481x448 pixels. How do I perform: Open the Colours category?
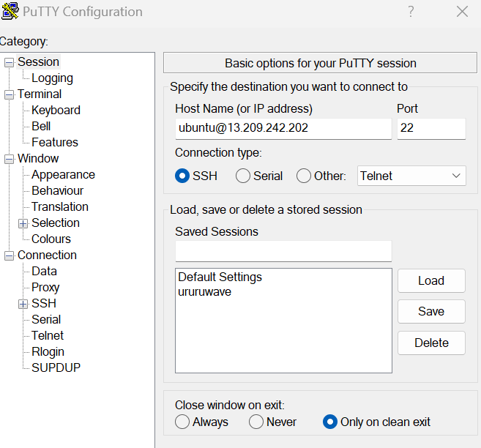coord(51,239)
